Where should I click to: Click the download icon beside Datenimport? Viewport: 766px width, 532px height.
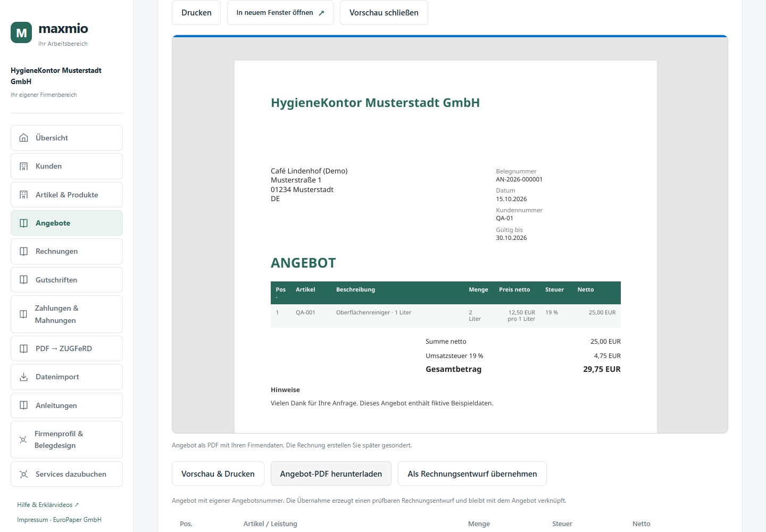click(x=24, y=377)
